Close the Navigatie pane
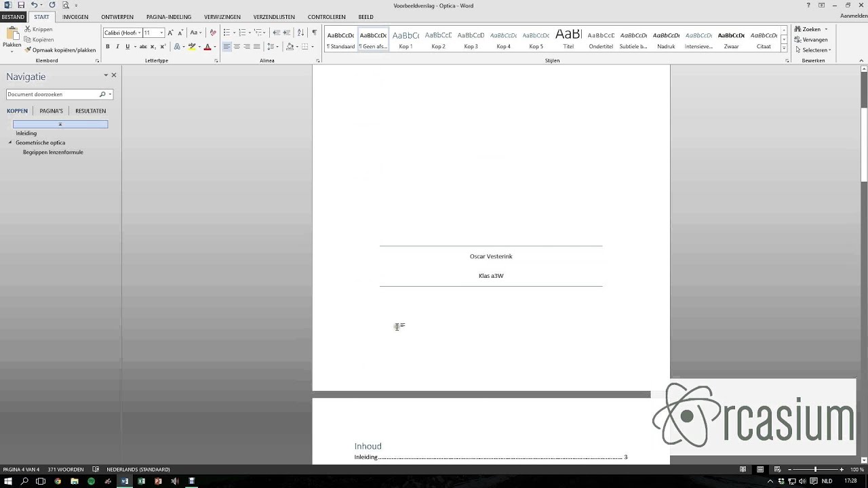Screen dimensions: 868x488 (x=114, y=75)
